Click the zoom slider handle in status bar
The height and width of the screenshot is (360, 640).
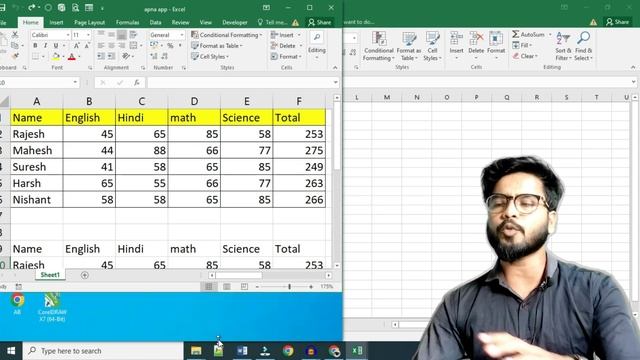pos(289,287)
